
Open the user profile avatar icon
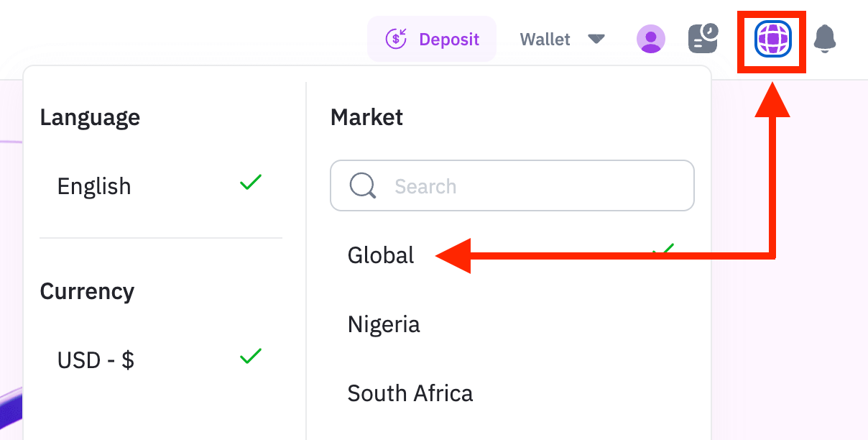651,39
